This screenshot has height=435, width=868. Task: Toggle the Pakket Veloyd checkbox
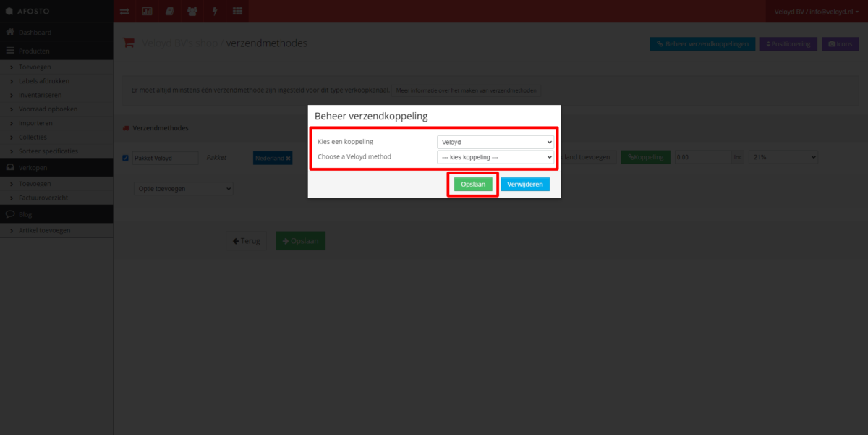126,158
